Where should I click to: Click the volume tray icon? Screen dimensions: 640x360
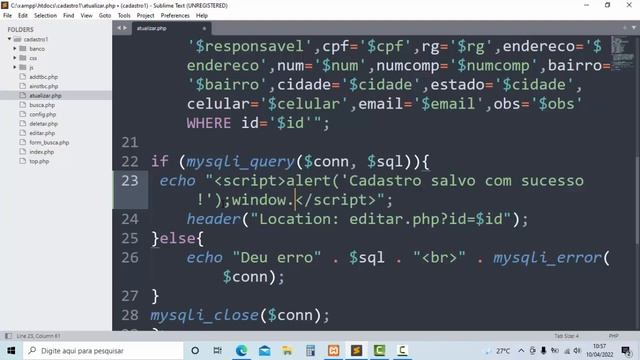[577, 351]
